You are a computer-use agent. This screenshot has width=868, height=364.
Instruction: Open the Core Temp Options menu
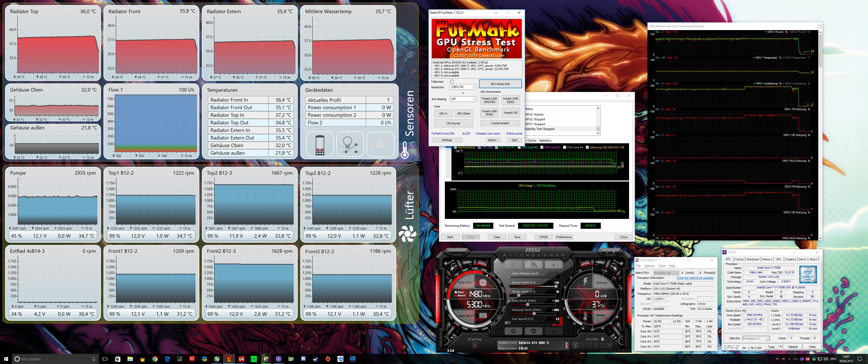[649, 266]
